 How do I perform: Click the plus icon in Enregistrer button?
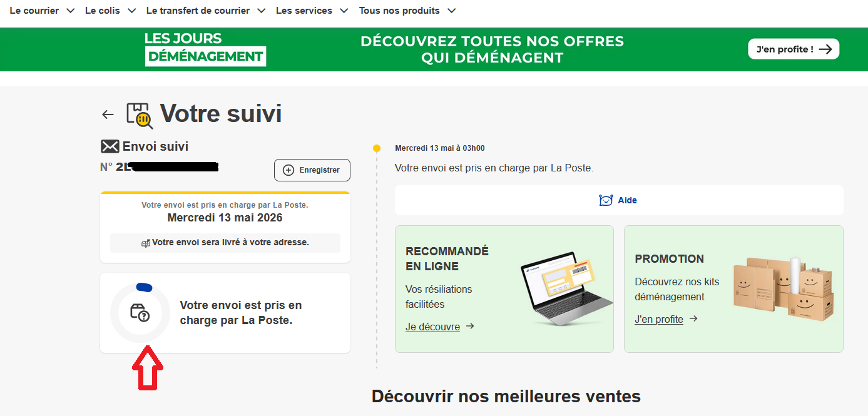click(288, 170)
